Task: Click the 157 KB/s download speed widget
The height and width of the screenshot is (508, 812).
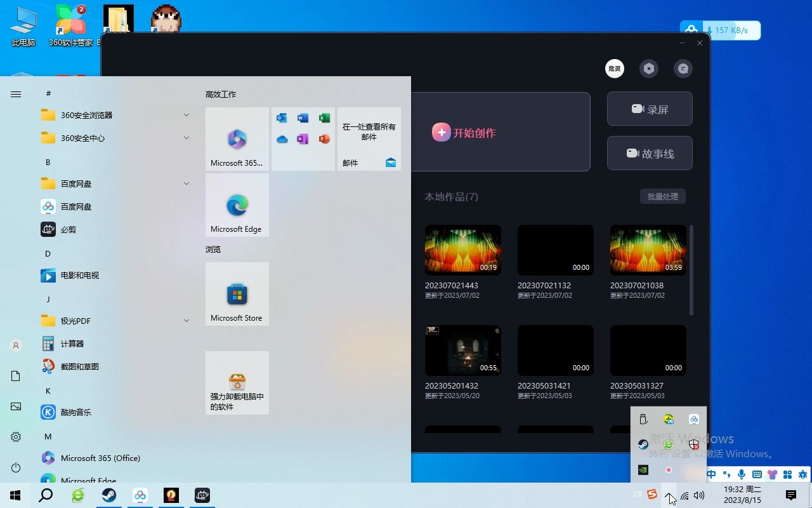Action: tap(720, 30)
